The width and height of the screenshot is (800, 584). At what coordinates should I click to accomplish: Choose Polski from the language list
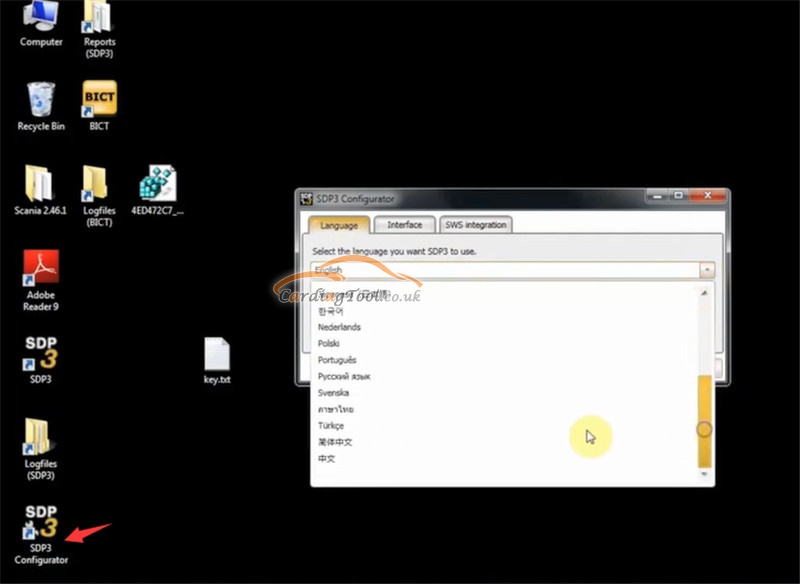click(x=329, y=343)
